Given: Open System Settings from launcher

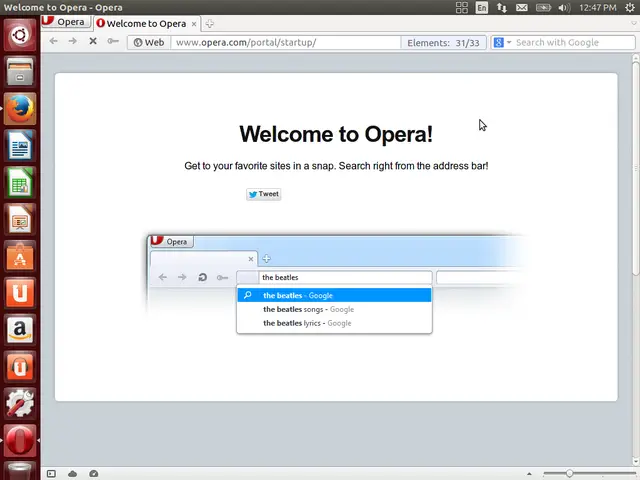Looking at the screenshot, I should (20, 403).
